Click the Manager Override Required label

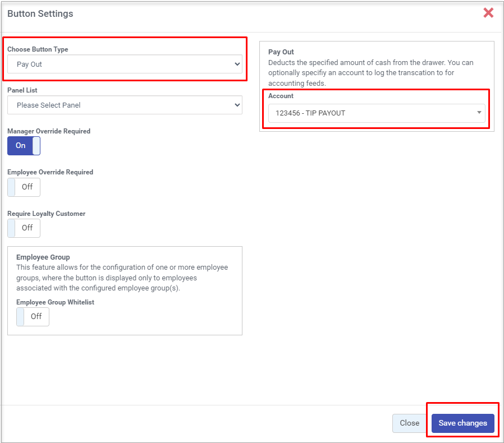[x=48, y=131]
